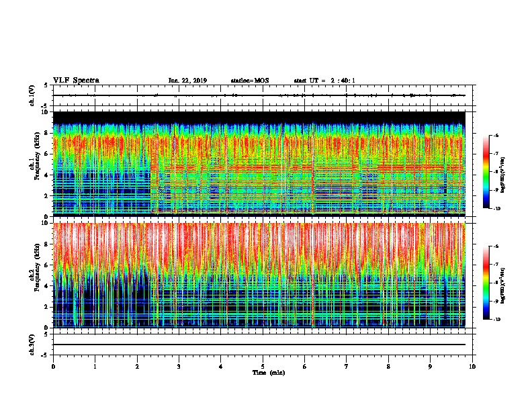This screenshot has height=411, width=532.
Task: Click the "4" label on Time axis
Action: click(221, 367)
